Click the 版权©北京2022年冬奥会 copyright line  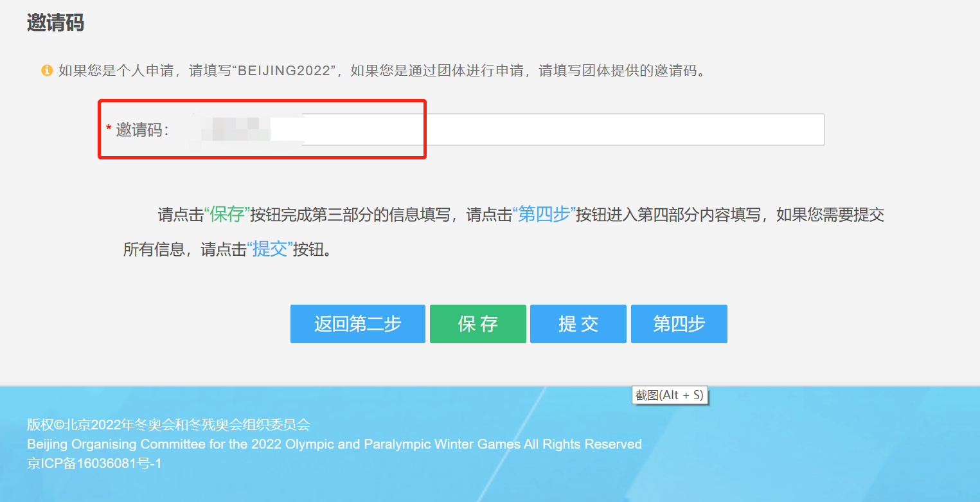tap(169, 424)
